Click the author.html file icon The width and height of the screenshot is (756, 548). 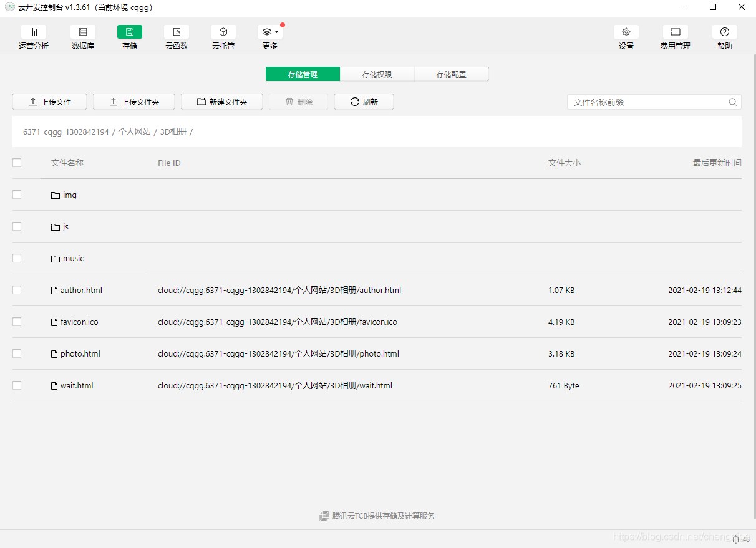(54, 291)
